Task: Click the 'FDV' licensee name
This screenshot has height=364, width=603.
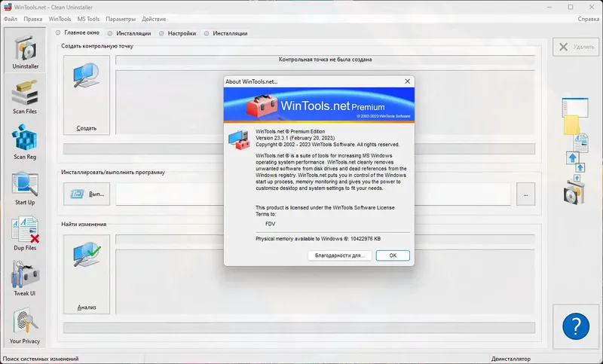Action: click(271, 224)
